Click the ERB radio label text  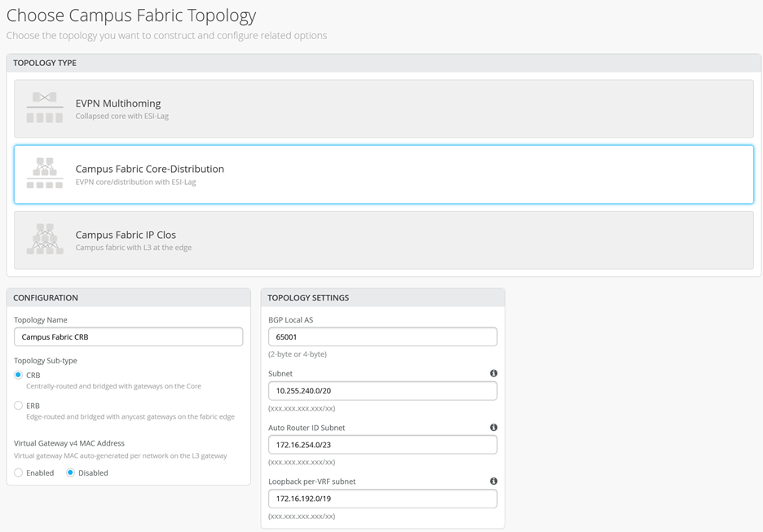click(33, 406)
